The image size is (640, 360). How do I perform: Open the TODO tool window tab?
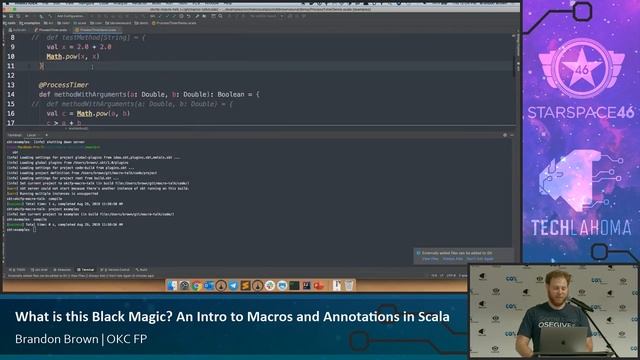pos(18,270)
